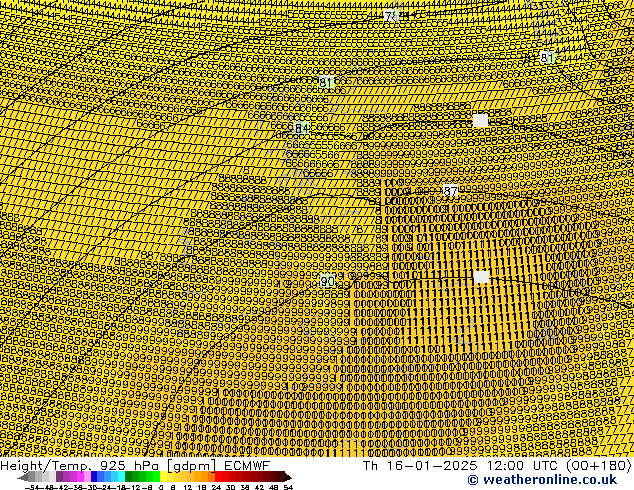
Task: Pick the dark blue swatch at scale value -30
Action: pos(94,477)
